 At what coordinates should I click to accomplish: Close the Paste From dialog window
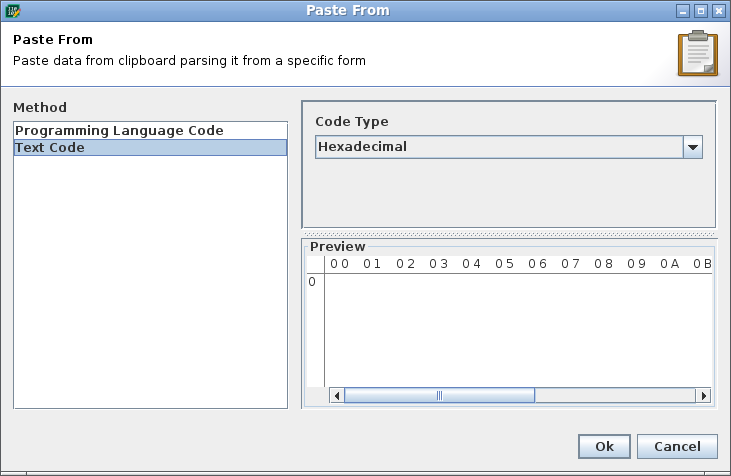pos(717,11)
